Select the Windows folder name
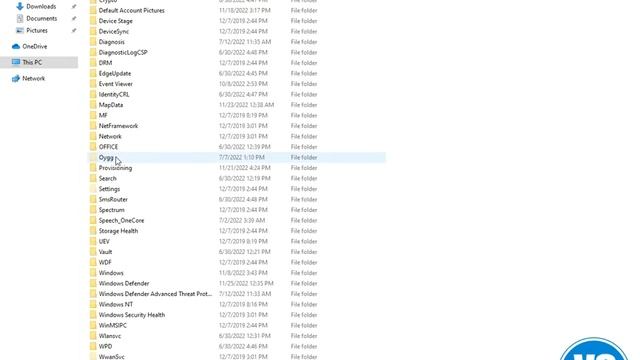This screenshot has width=640, height=360. coord(111,273)
